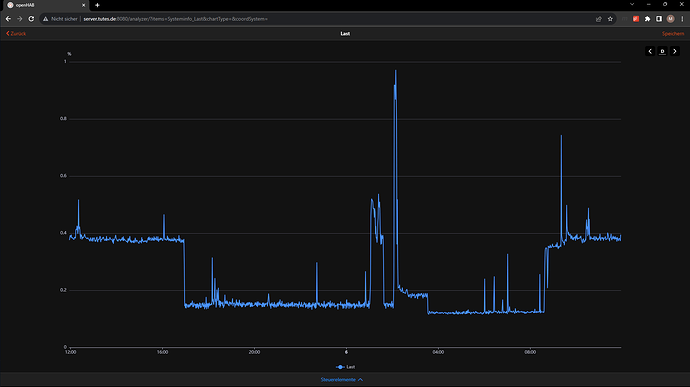Close the openHAB tab

click(x=84, y=5)
